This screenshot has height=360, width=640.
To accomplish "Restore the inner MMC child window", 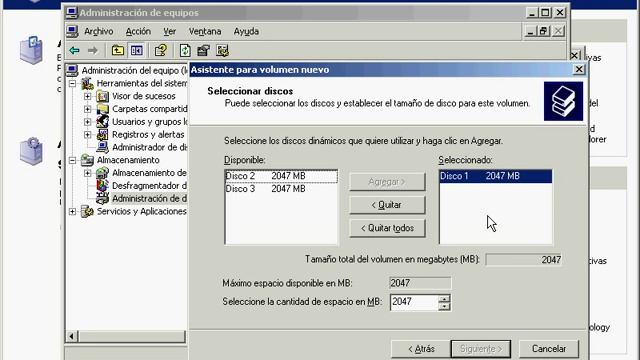I will tap(543, 31).
